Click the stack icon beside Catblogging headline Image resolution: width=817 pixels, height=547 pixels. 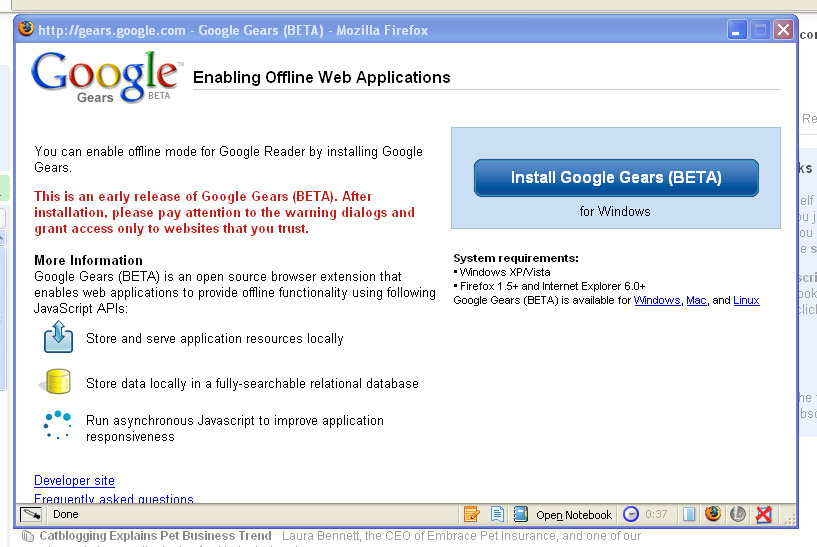[28, 536]
